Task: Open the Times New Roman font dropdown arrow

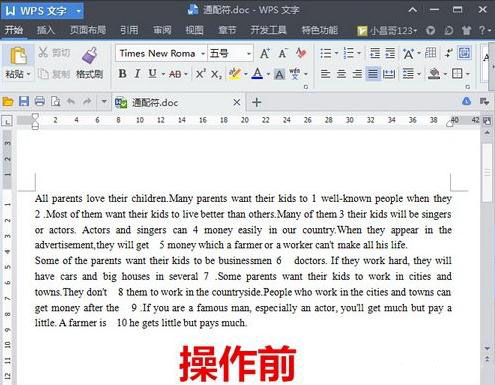Action: (x=203, y=54)
